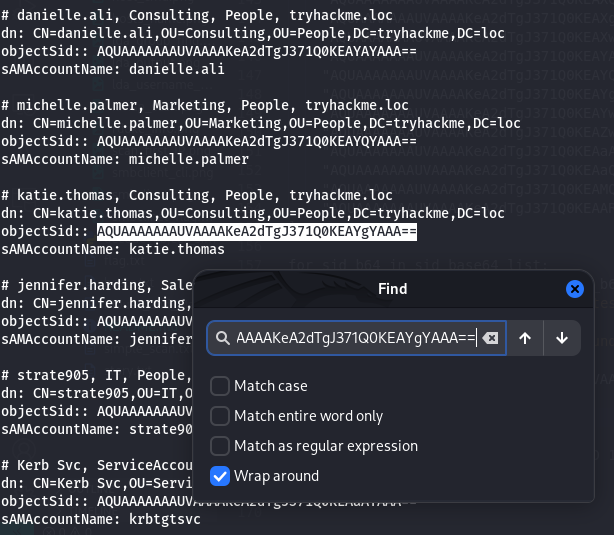Screen dimensions: 614x535
Task: Click the Find dialog title
Action: click(x=392, y=289)
